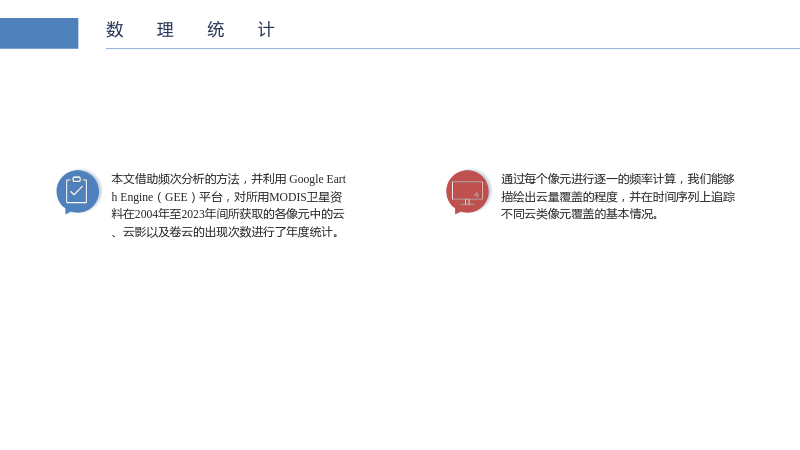Viewport: 800px width, 450px height.
Task: Click the word Engine in left paragraph
Action: [137, 197]
